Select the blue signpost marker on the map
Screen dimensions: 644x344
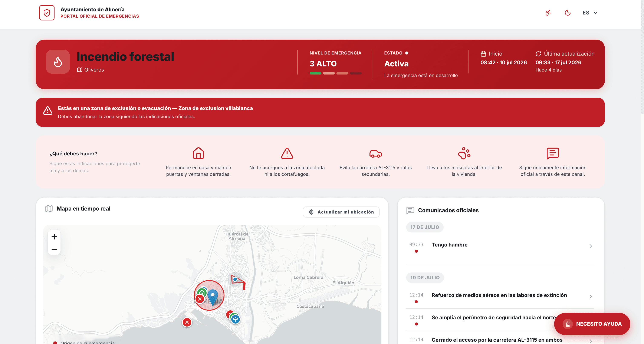point(235,319)
